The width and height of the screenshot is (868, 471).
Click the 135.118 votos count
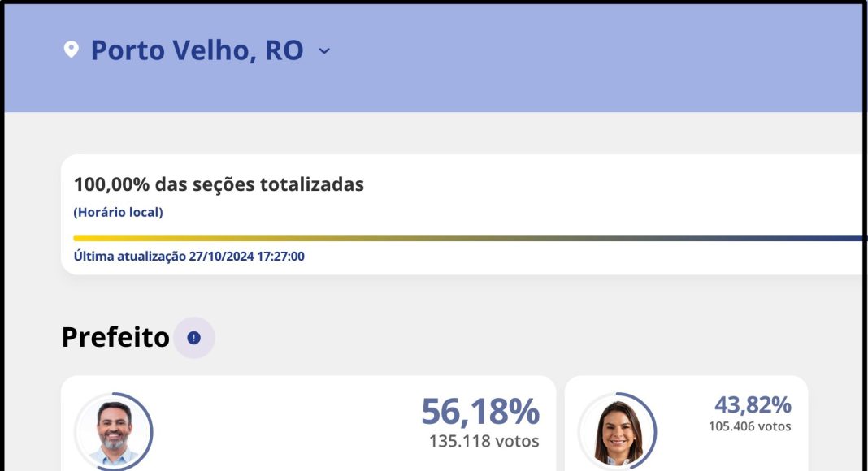pyautogui.click(x=484, y=442)
